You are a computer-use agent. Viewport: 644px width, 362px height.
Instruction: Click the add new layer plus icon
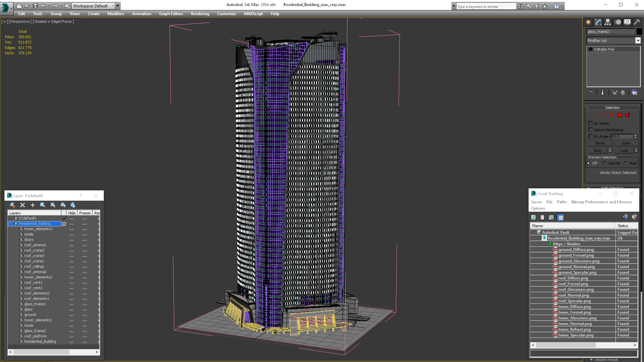click(x=32, y=205)
